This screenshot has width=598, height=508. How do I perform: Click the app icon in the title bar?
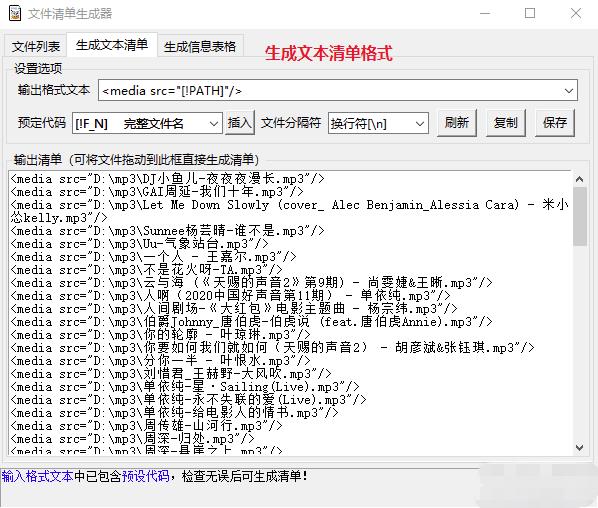tap(15, 13)
